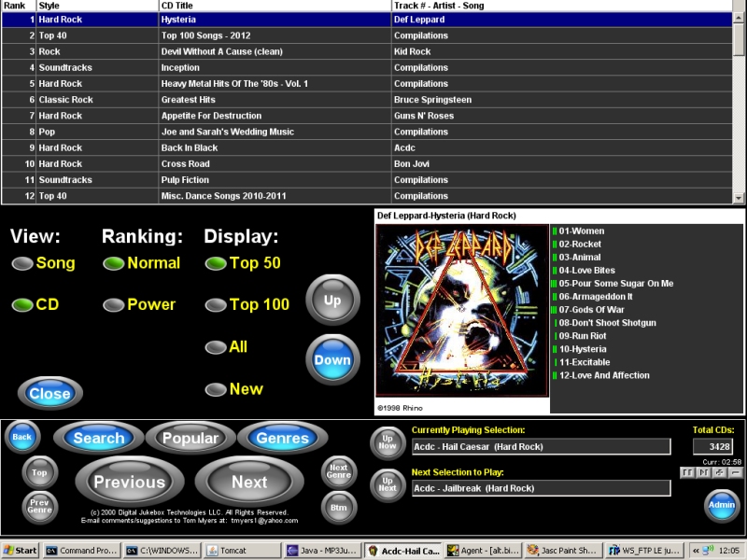
Task: Select Bruce Springsteen Greatest Hits row
Action: click(x=367, y=100)
